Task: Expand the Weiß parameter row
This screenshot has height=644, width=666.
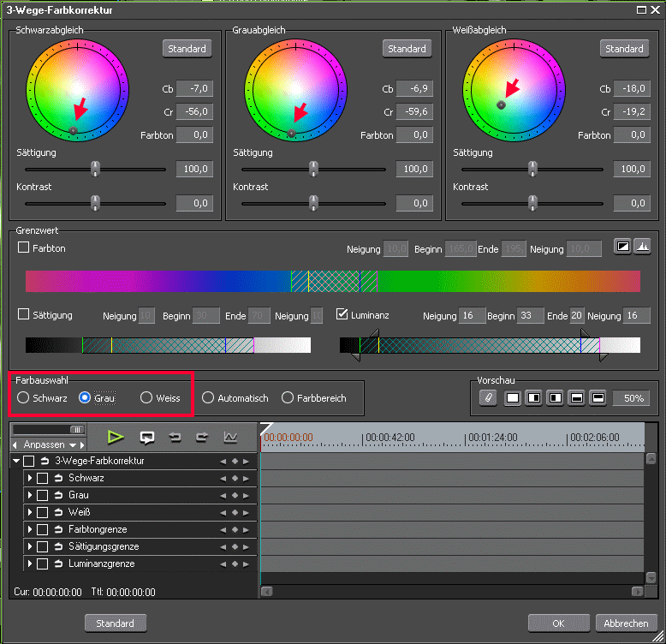Action: pyautogui.click(x=30, y=512)
